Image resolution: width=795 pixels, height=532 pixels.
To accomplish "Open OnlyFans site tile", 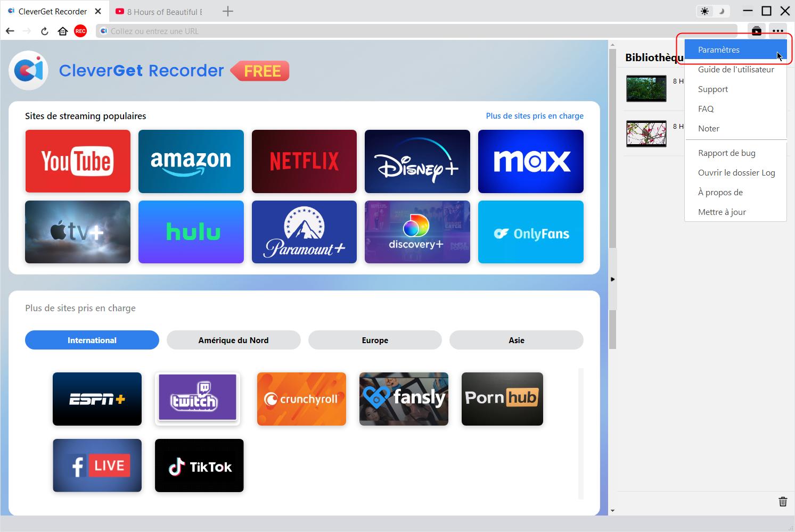I will (x=531, y=232).
